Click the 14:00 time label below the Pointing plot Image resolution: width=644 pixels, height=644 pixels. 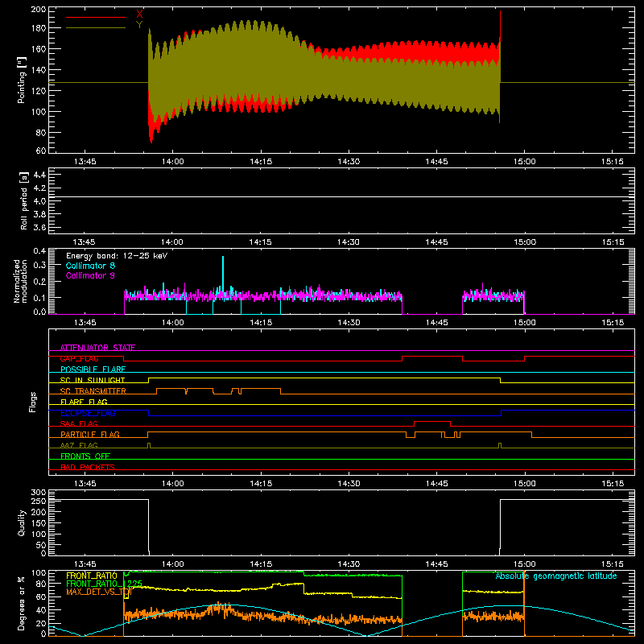(173, 162)
